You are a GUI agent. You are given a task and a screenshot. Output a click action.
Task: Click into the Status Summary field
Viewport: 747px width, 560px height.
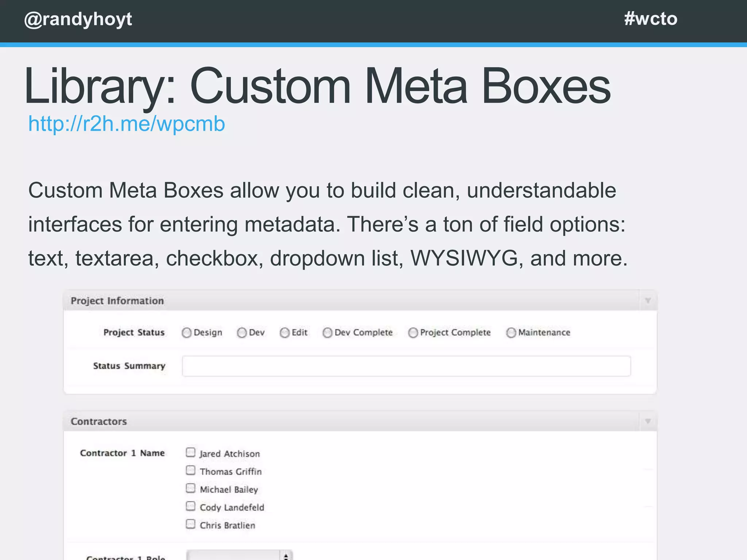[406, 366]
